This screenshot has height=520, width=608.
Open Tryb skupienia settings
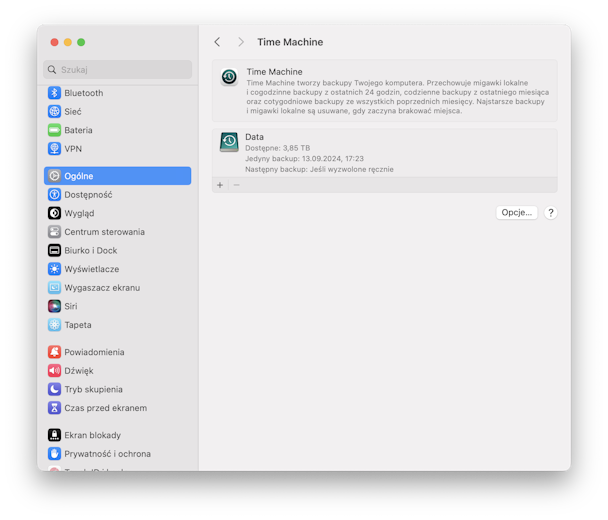(x=117, y=389)
